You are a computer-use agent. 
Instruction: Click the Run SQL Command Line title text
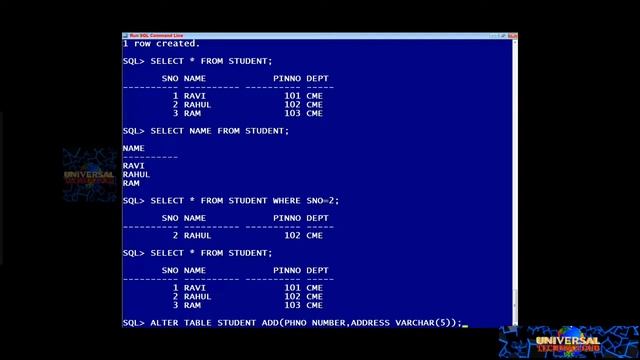[x=156, y=36]
